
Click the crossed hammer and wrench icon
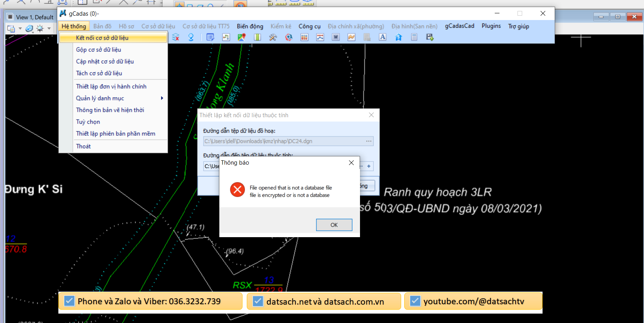tap(273, 37)
